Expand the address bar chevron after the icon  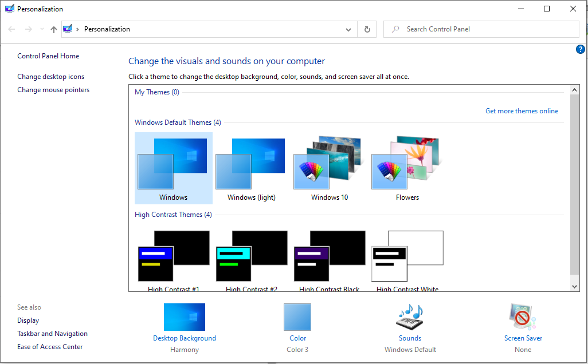pos(77,29)
